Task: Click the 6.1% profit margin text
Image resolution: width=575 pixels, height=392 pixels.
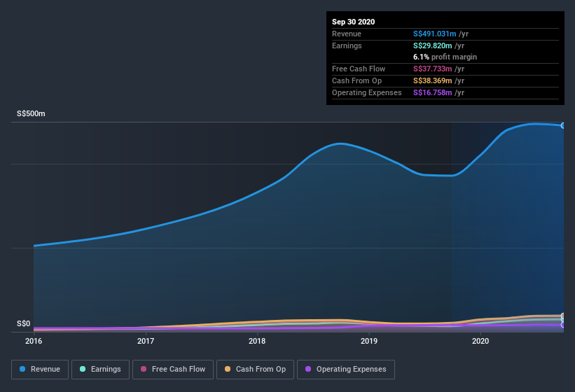Action: 445,57
